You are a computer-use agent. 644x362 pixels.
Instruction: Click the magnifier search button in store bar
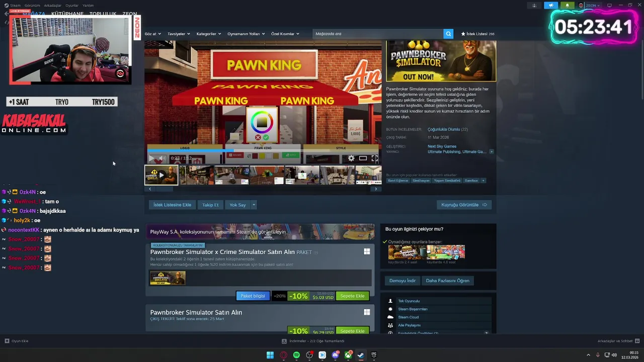point(448,34)
